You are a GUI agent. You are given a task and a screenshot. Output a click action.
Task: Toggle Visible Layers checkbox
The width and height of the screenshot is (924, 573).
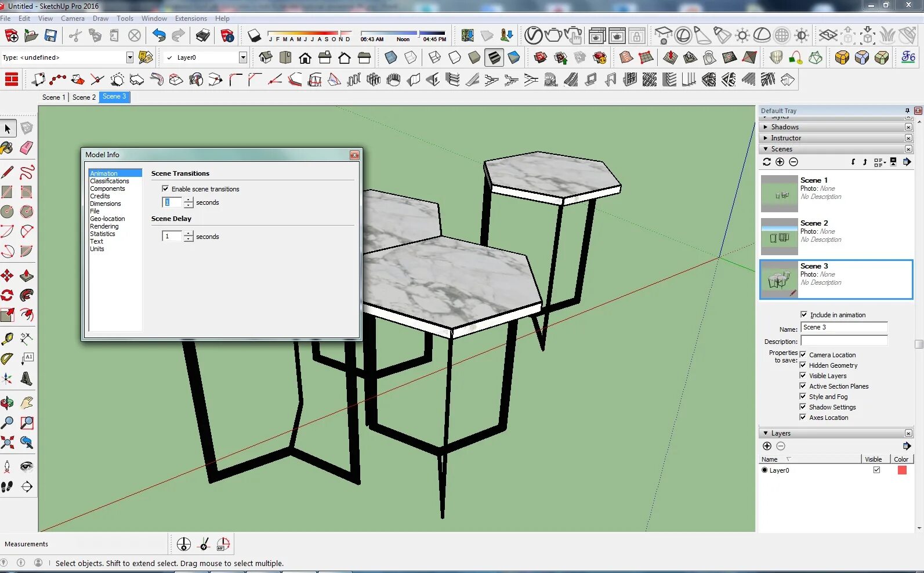click(x=803, y=375)
